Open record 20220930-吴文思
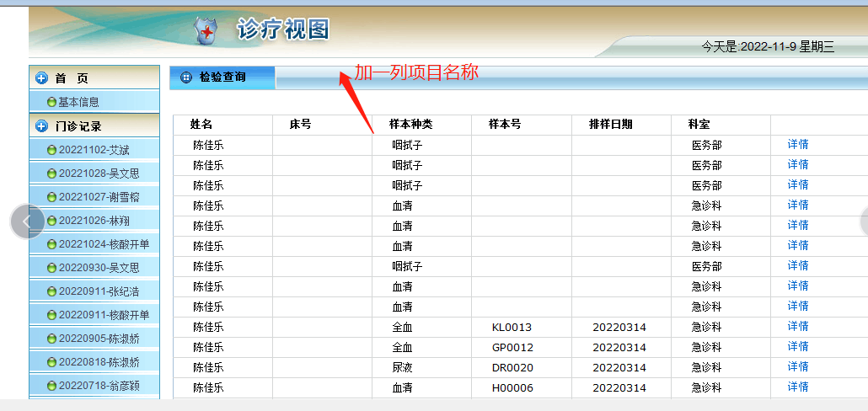The height and width of the screenshot is (411, 868). 99,268
